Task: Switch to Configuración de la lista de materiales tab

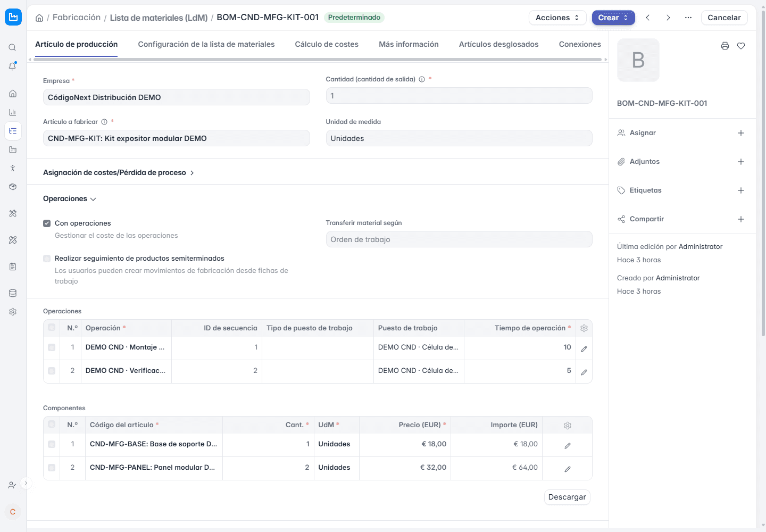Action: pos(206,44)
